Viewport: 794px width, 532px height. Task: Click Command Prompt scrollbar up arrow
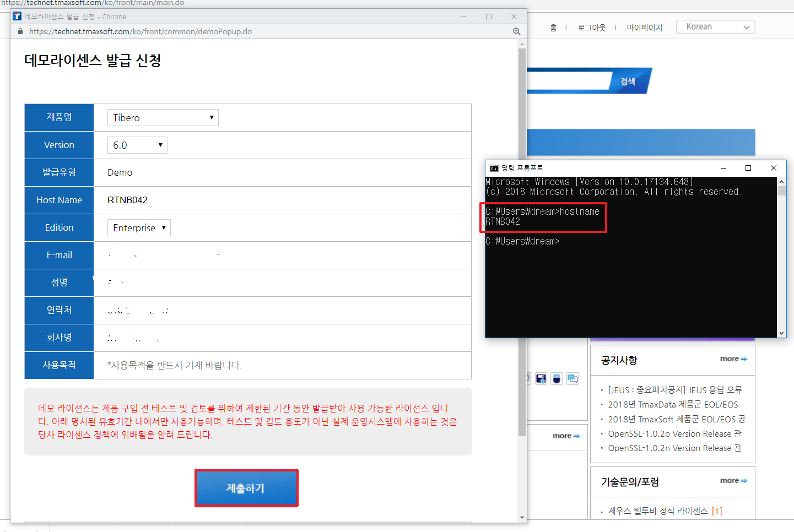(781, 181)
